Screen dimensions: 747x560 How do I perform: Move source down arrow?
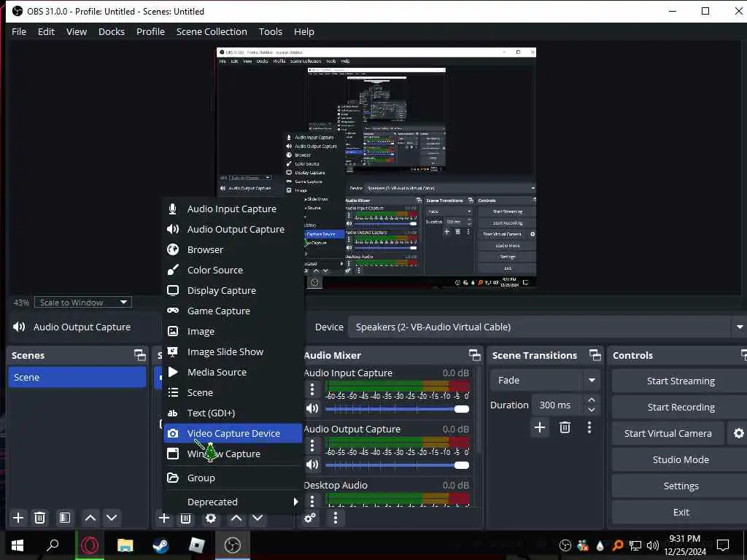tap(258, 518)
